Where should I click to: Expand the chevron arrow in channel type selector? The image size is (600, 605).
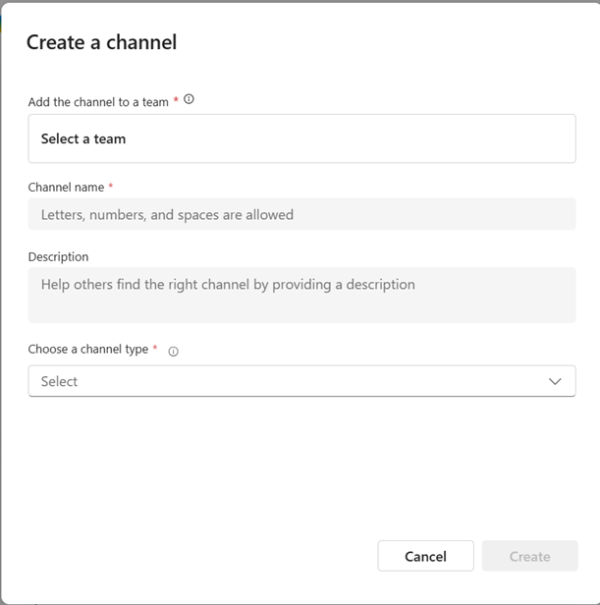[555, 381]
